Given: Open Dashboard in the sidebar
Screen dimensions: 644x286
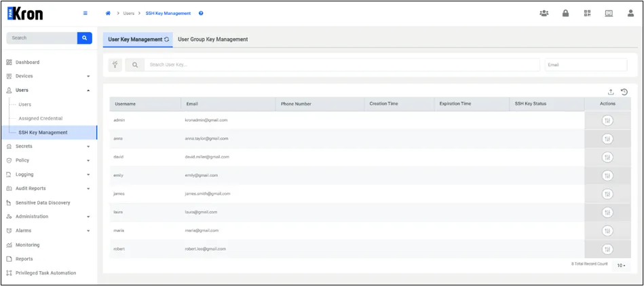Looking at the screenshot, I should pyautogui.click(x=28, y=62).
